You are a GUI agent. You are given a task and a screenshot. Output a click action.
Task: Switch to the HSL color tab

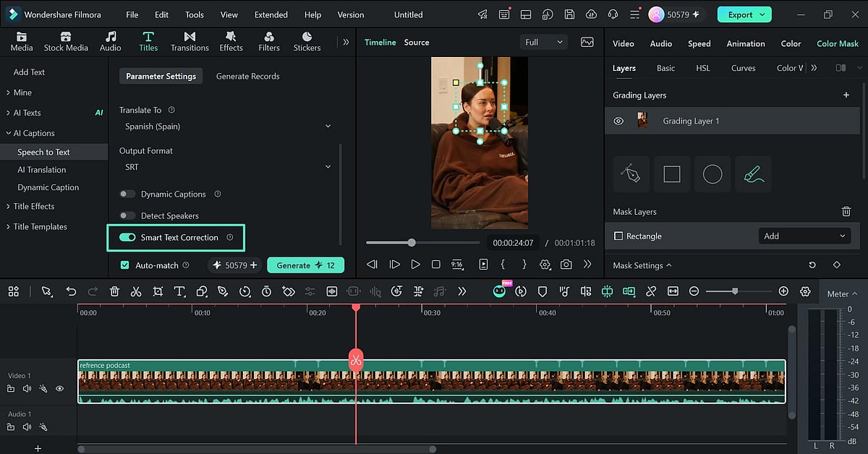pos(703,68)
